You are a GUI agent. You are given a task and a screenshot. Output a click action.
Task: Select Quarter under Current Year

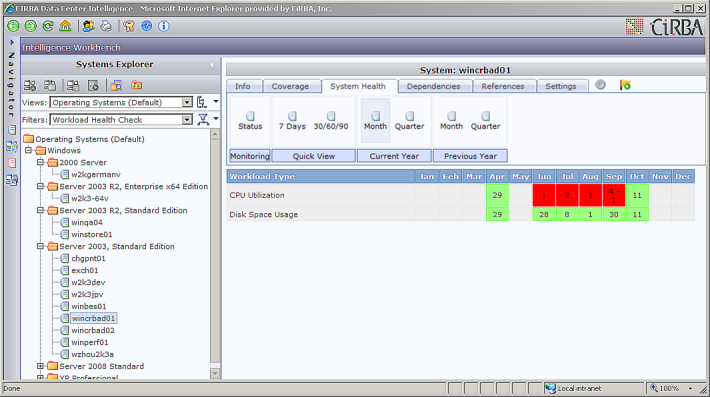(x=409, y=121)
